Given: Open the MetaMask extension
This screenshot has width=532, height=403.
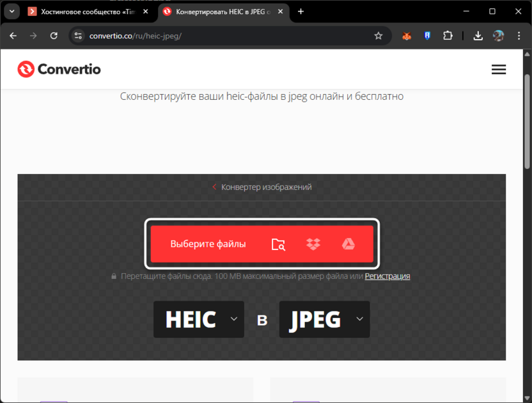Looking at the screenshot, I should pos(406,36).
